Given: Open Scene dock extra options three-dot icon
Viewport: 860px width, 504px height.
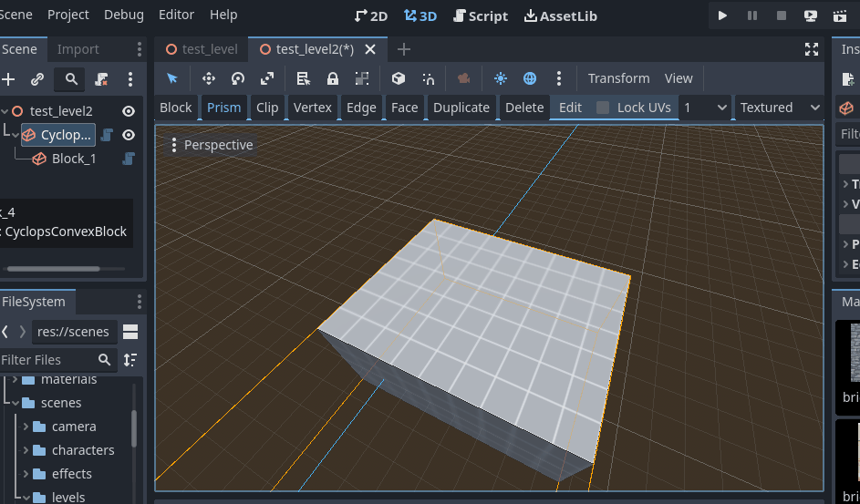Looking at the screenshot, I should pos(130,79).
